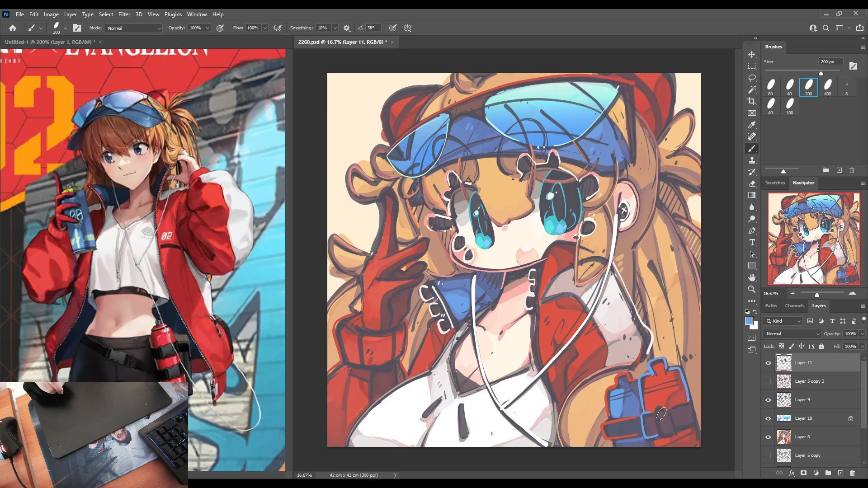Select the Eyedropper tool

(x=752, y=125)
